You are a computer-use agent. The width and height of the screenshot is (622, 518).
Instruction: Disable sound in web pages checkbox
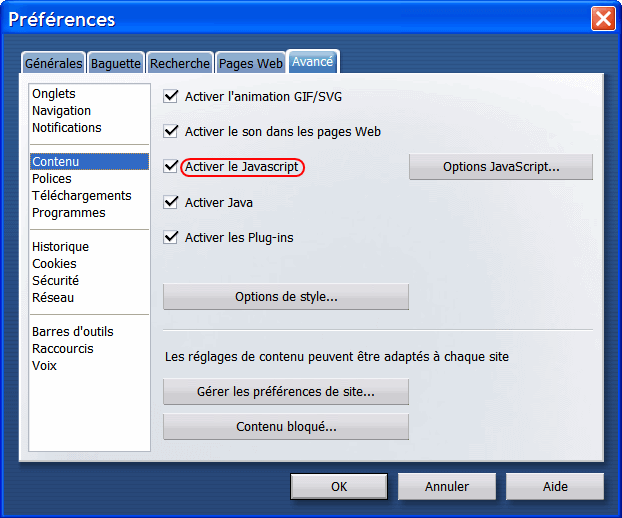click(171, 132)
